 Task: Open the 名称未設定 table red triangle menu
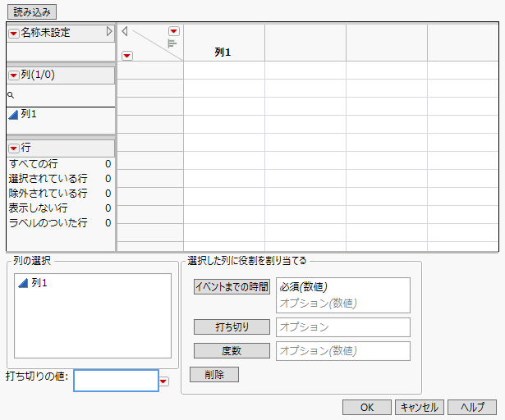click(13, 33)
